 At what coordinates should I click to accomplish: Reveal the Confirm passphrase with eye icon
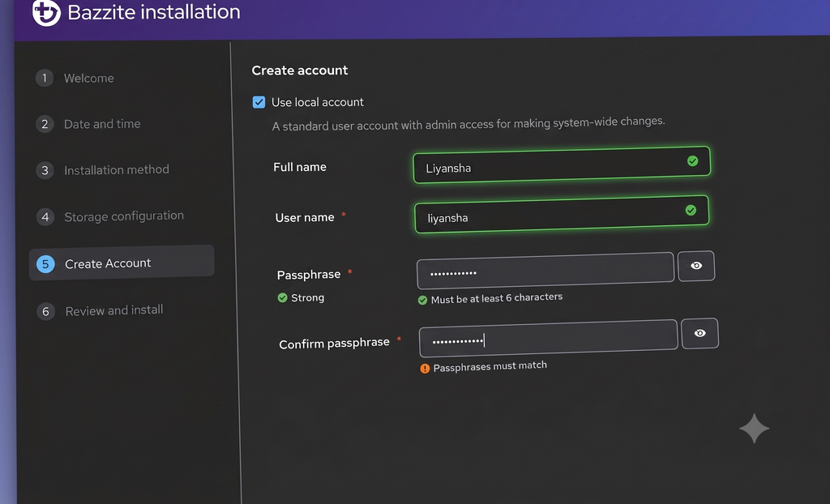pyautogui.click(x=700, y=333)
